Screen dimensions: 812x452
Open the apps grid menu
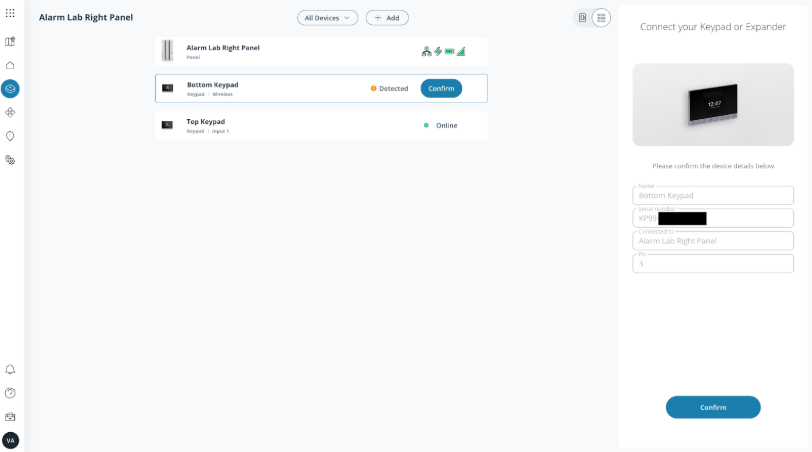[x=10, y=13]
